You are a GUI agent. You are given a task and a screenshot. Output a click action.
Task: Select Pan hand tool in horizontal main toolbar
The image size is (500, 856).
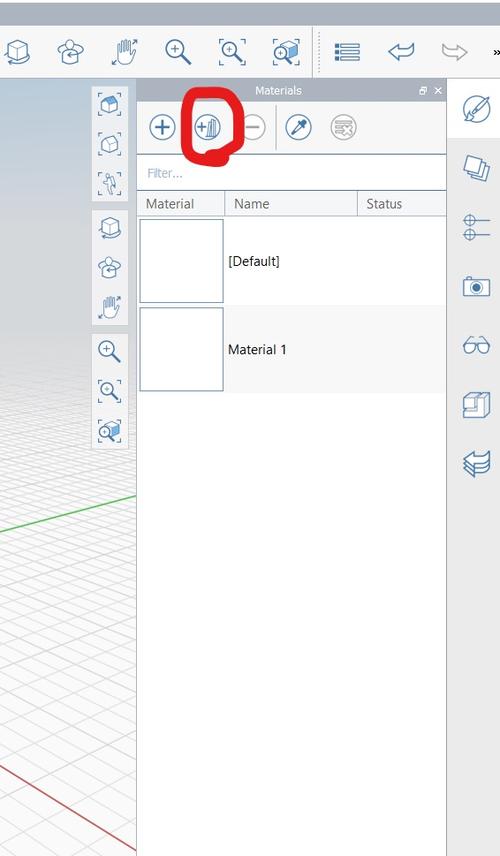click(124, 52)
